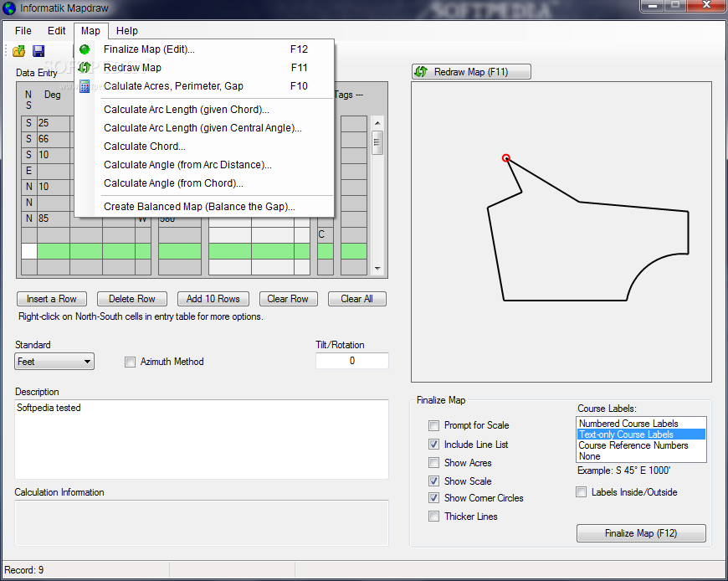Click Insert a Row button
This screenshot has height=581, width=728.
click(x=52, y=299)
